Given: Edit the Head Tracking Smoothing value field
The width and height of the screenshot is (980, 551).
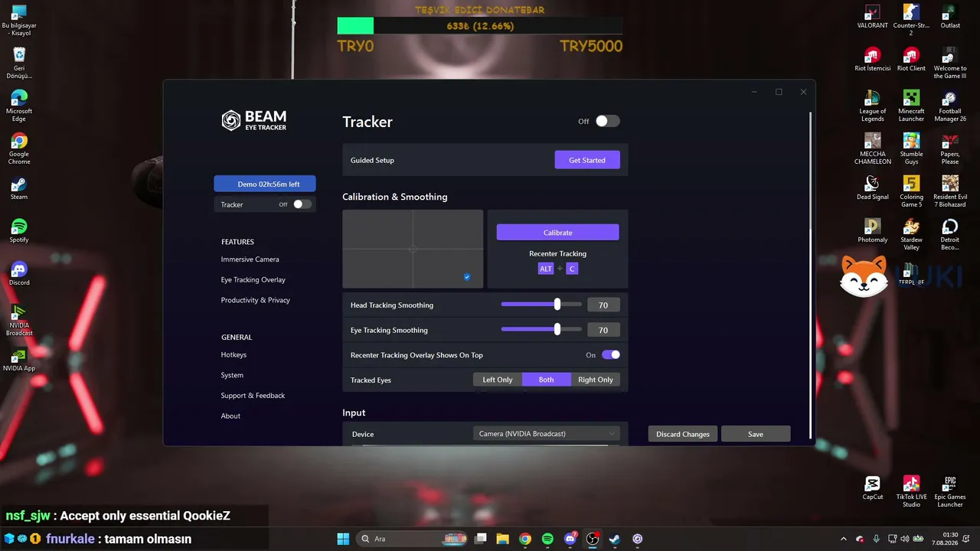Looking at the screenshot, I should point(603,305).
